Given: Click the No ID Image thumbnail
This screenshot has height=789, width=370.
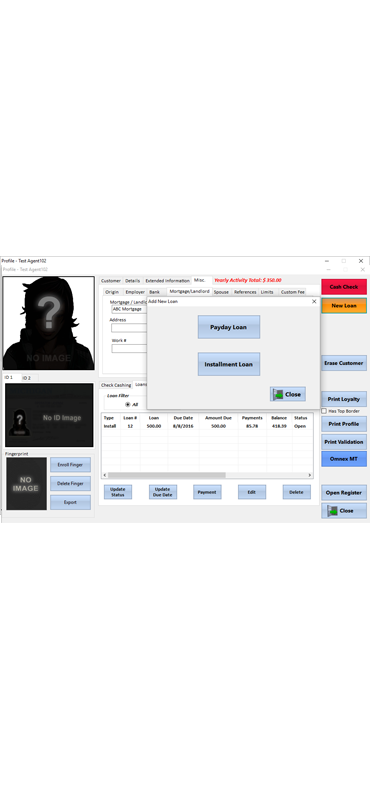Looking at the screenshot, I should [x=49, y=415].
